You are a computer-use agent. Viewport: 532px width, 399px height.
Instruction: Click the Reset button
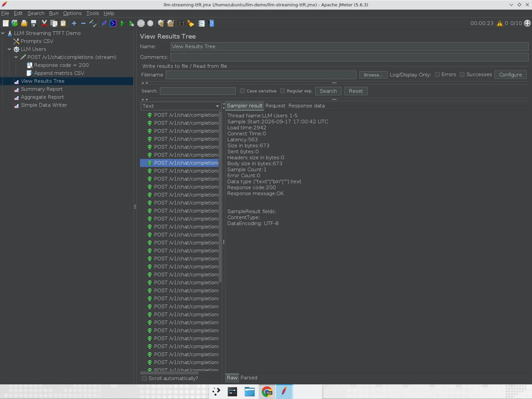[x=356, y=91]
